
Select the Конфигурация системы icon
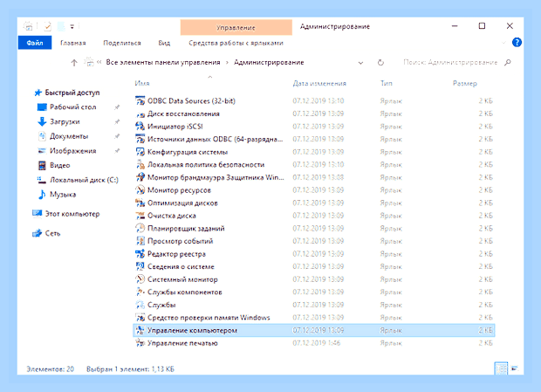coord(140,152)
